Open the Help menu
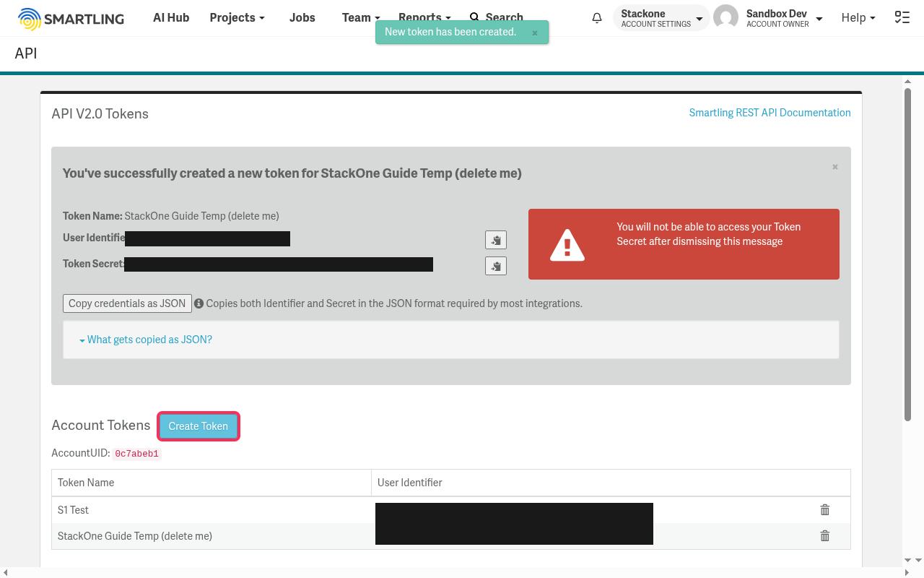924x578 pixels. pyautogui.click(x=858, y=17)
